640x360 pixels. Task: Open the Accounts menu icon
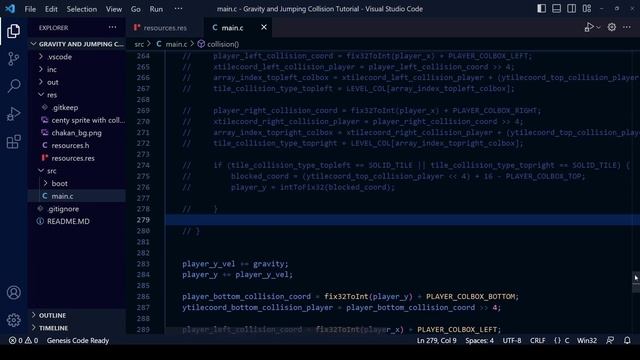point(13,292)
